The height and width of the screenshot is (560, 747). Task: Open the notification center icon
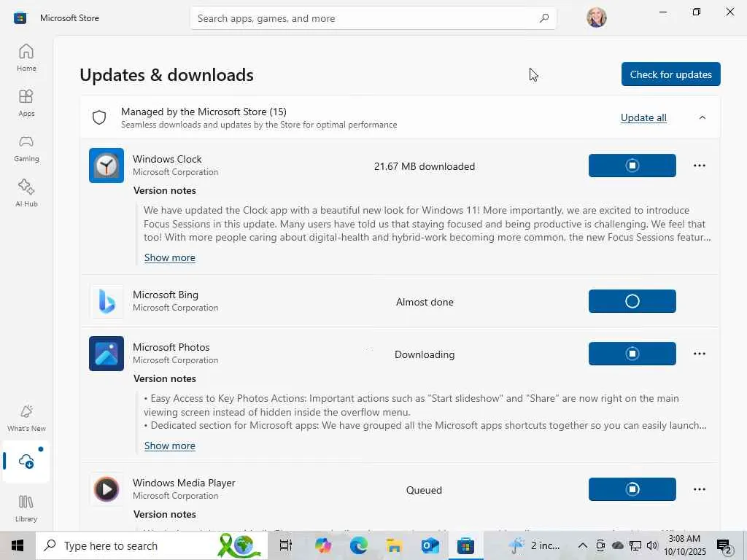click(724, 546)
